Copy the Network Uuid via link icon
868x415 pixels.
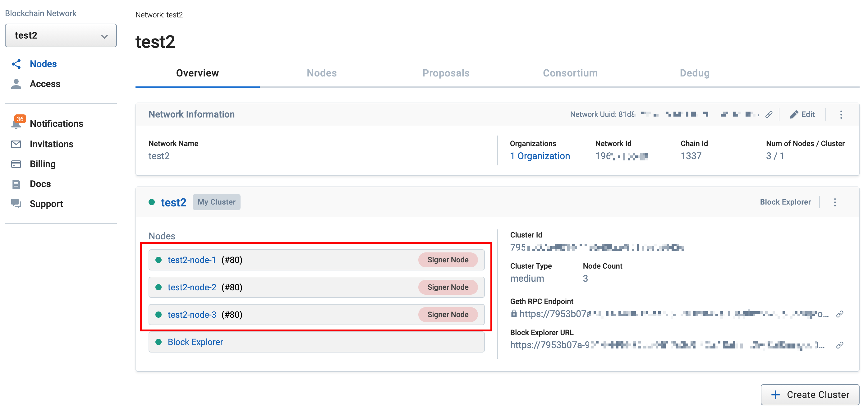(x=769, y=115)
